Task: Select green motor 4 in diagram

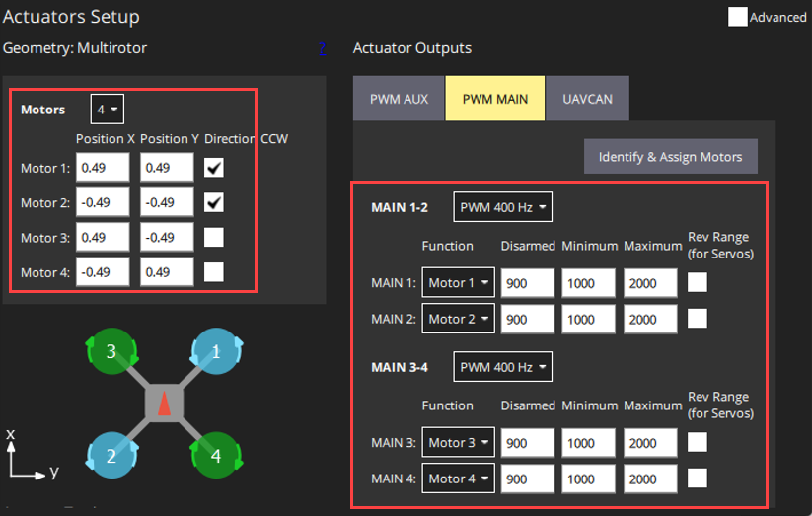Action: pyautogui.click(x=215, y=455)
